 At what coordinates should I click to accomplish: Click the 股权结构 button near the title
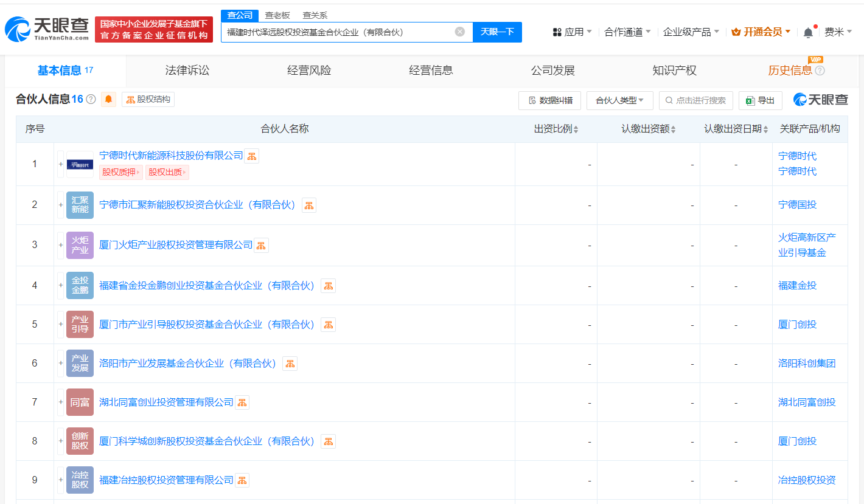pos(148,99)
